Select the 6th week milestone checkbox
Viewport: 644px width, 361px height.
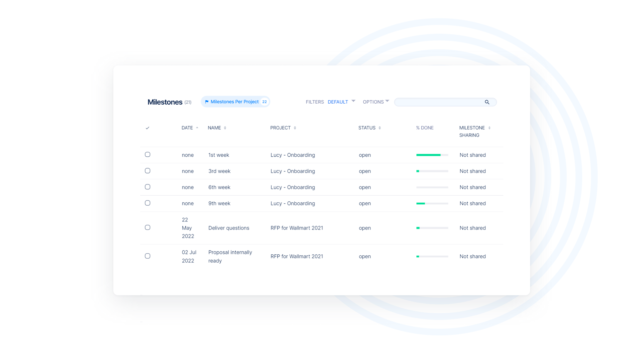click(x=148, y=187)
